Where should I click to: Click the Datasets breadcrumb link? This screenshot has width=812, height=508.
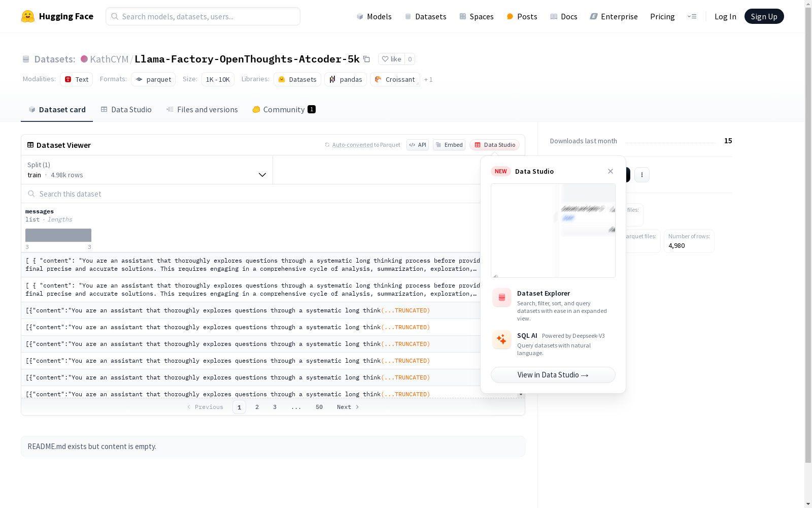[x=54, y=59]
